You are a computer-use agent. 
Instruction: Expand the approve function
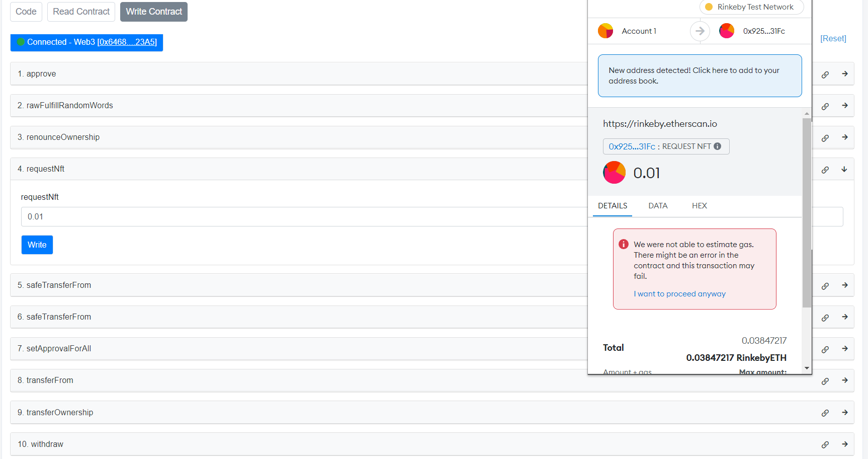(x=845, y=73)
